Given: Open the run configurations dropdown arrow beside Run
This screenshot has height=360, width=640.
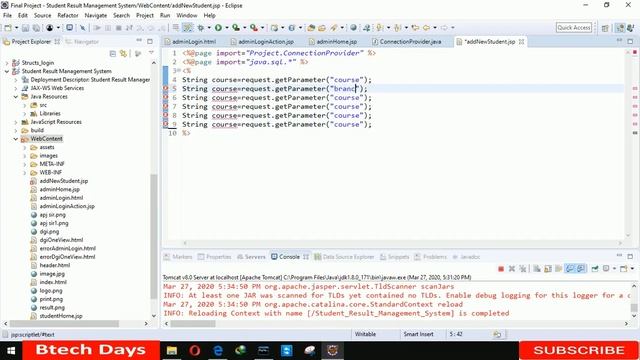Looking at the screenshot, I should [x=227, y=28].
